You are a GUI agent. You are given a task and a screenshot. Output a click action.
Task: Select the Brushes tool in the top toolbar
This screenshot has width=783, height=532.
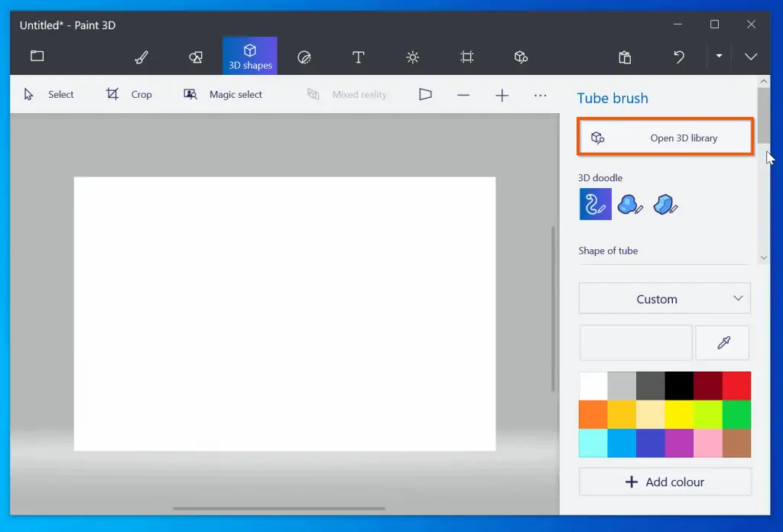tap(141, 57)
